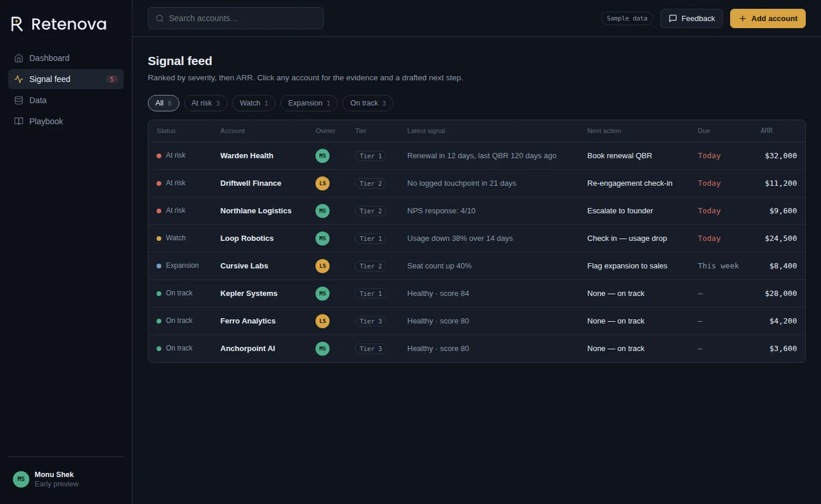Click the Monu Shek profile avatar
The height and width of the screenshot is (504, 821).
21,479
